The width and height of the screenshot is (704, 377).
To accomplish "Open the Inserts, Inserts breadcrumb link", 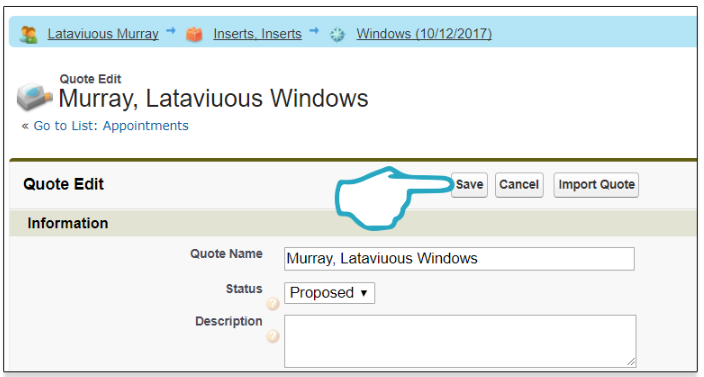I will click(257, 34).
